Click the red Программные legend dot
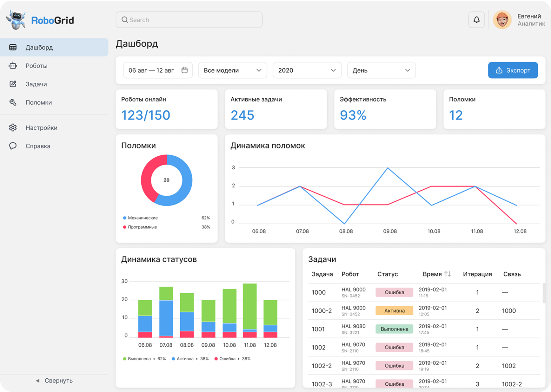 (x=124, y=227)
